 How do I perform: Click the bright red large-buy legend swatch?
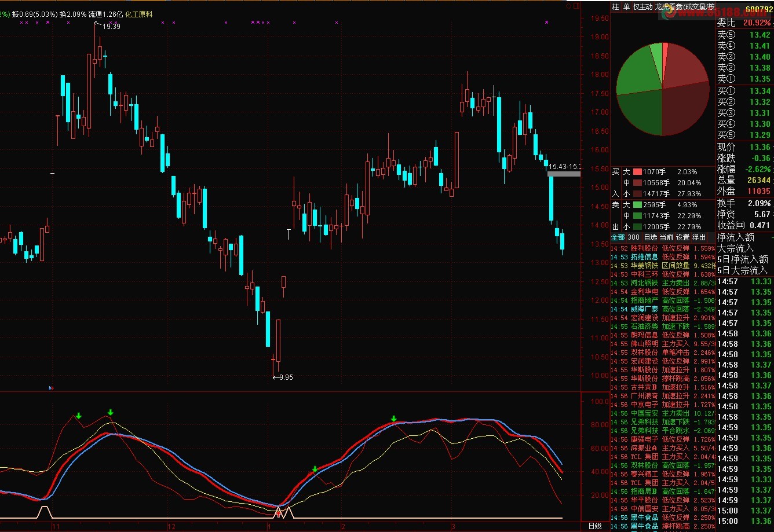(x=637, y=172)
